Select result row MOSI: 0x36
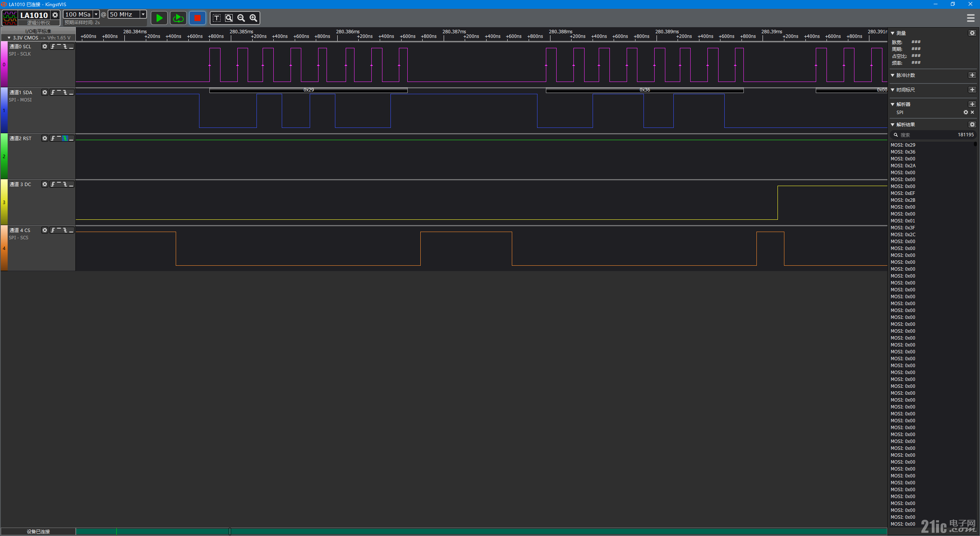Image resolution: width=980 pixels, height=536 pixels. (x=932, y=152)
